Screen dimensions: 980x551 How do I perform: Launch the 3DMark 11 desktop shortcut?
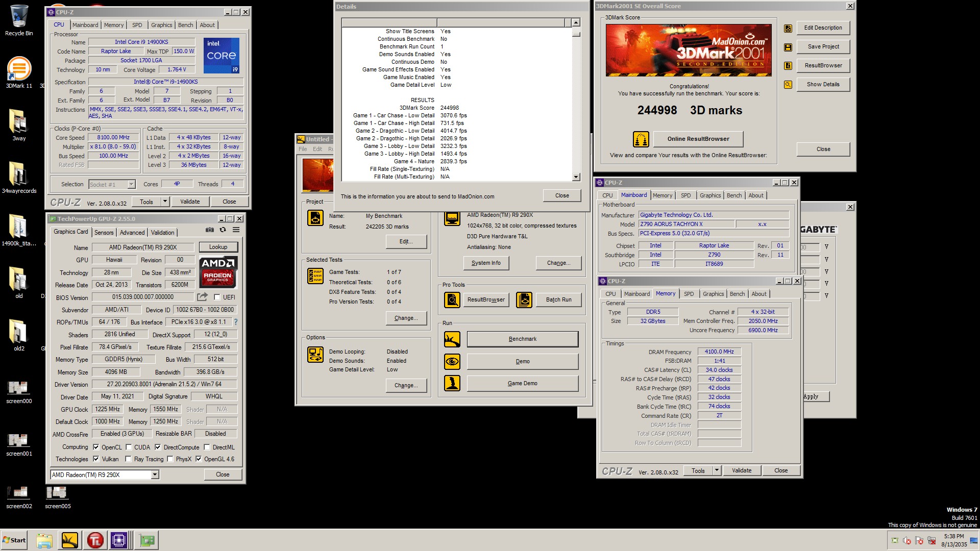(19, 72)
